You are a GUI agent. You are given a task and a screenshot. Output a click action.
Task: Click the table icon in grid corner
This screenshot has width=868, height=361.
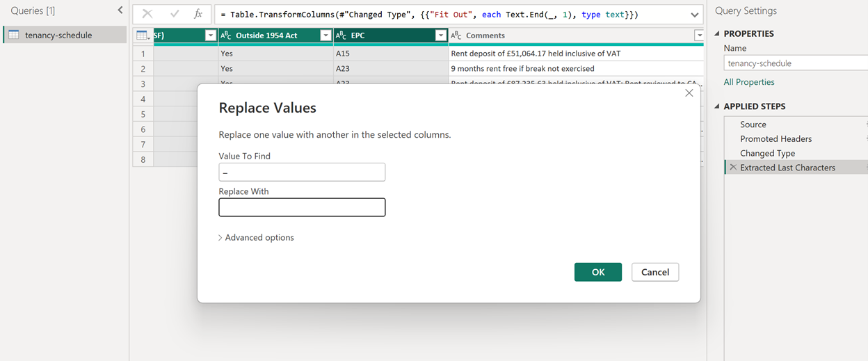click(x=142, y=35)
